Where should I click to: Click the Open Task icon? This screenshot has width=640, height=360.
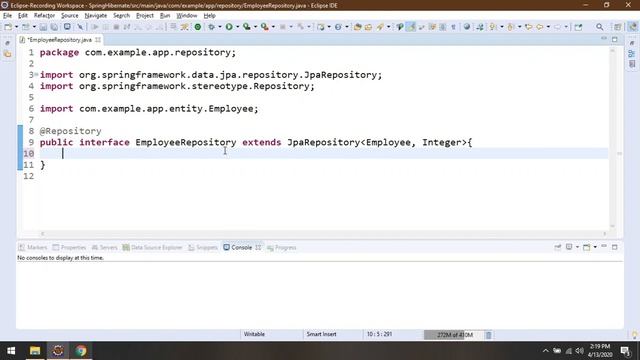point(368,27)
